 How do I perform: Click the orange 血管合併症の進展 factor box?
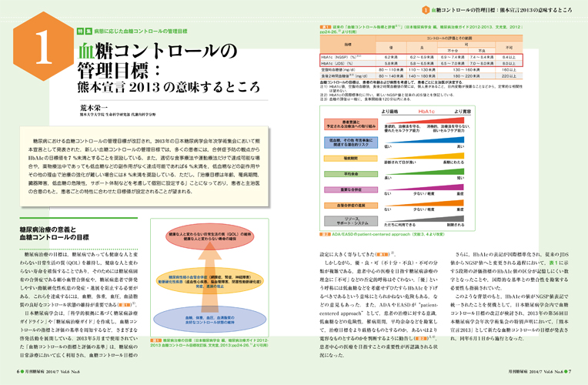[351, 206]
